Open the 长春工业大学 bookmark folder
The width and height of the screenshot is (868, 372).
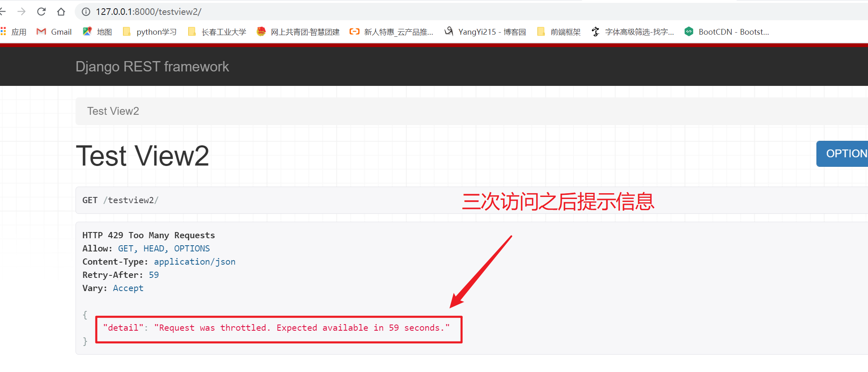pos(217,32)
